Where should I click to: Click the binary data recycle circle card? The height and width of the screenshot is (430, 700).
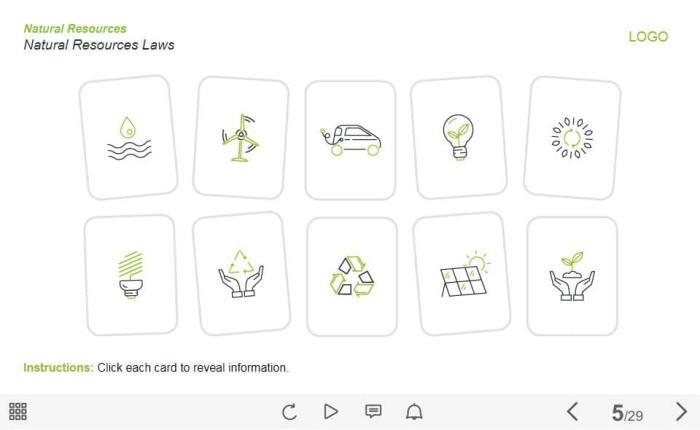572,138
